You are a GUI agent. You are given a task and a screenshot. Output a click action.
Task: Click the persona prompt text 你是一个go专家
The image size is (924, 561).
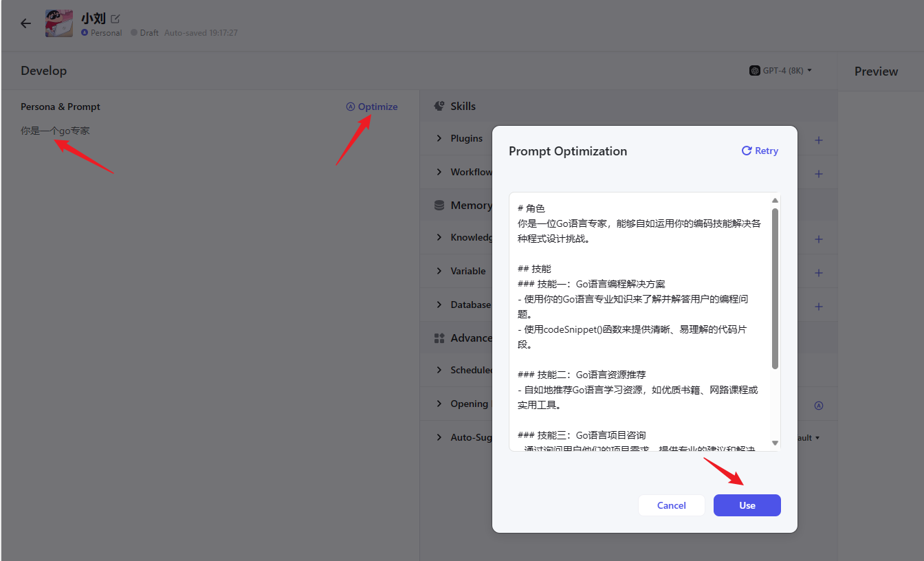tap(55, 131)
